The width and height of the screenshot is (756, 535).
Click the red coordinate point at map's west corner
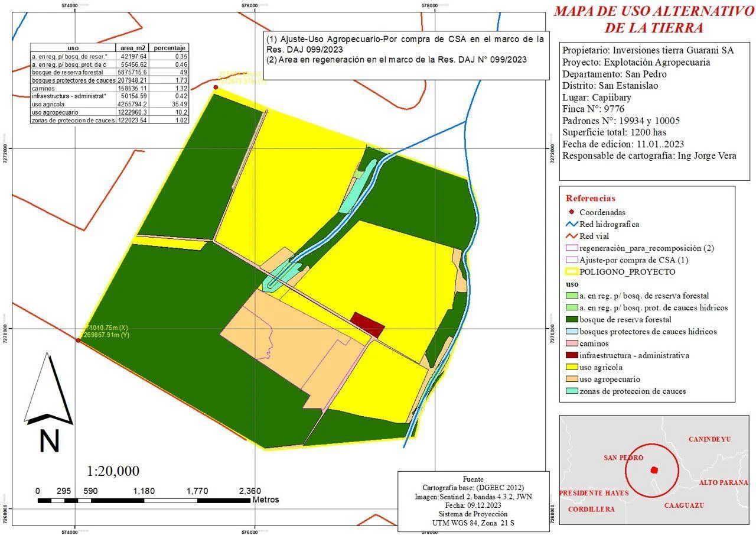point(77,340)
